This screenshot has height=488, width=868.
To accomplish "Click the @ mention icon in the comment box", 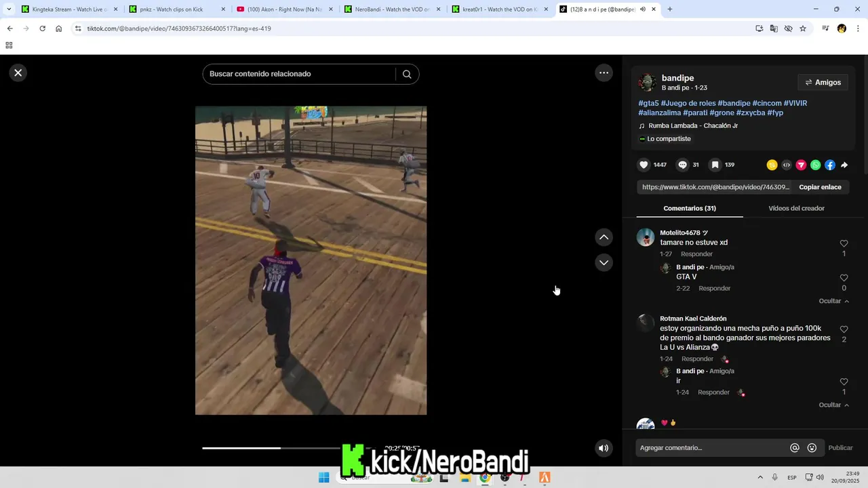I will coord(795,448).
